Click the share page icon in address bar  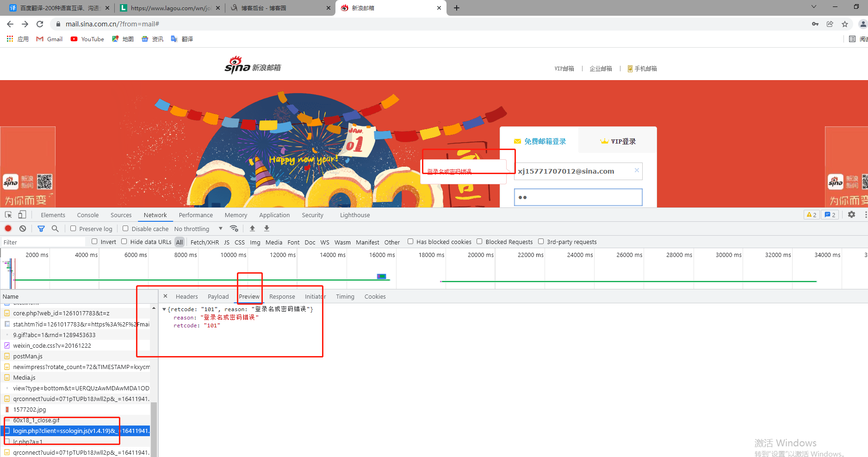pos(830,24)
